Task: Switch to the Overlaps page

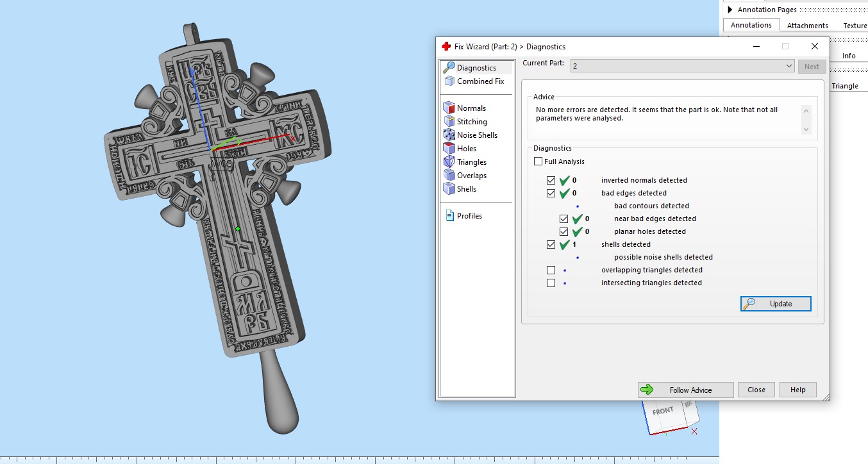Action: pos(466,176)
